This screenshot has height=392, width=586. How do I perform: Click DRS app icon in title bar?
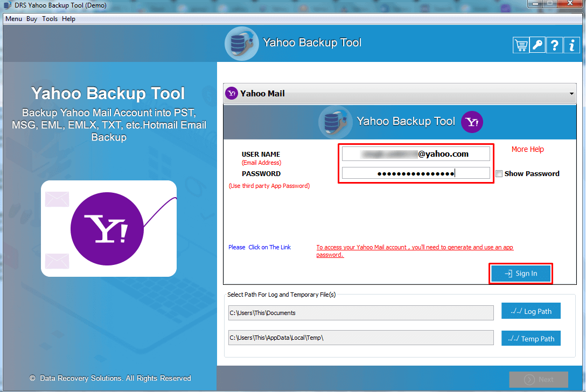(x=7, y=5)
